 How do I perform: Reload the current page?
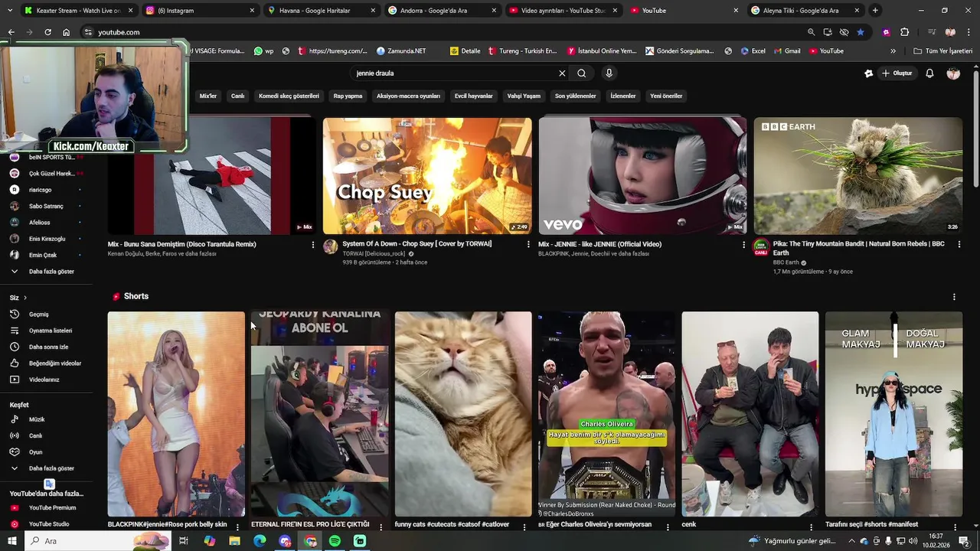(x=47, y=32)
